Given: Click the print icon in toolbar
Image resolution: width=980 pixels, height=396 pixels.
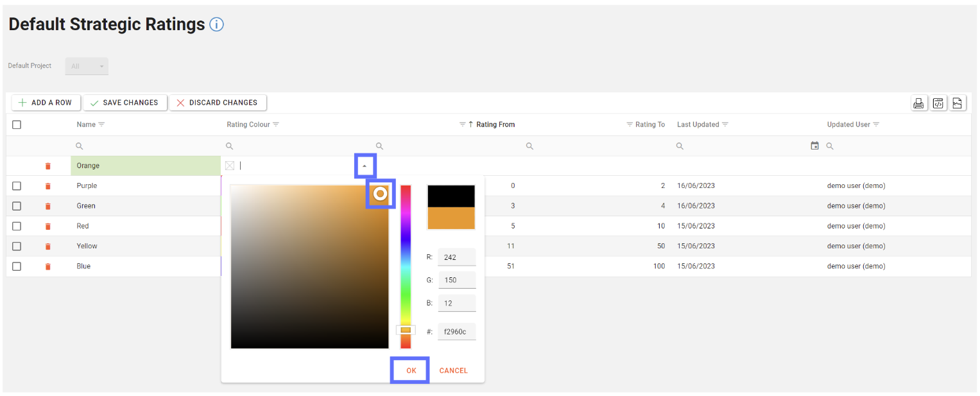Looking at the screenshot, I should [919, 103].
